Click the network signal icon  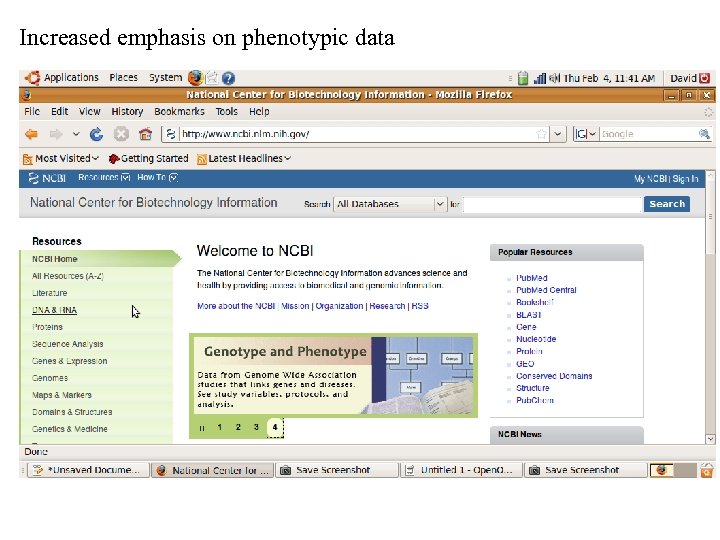click(x=540, y=79)
